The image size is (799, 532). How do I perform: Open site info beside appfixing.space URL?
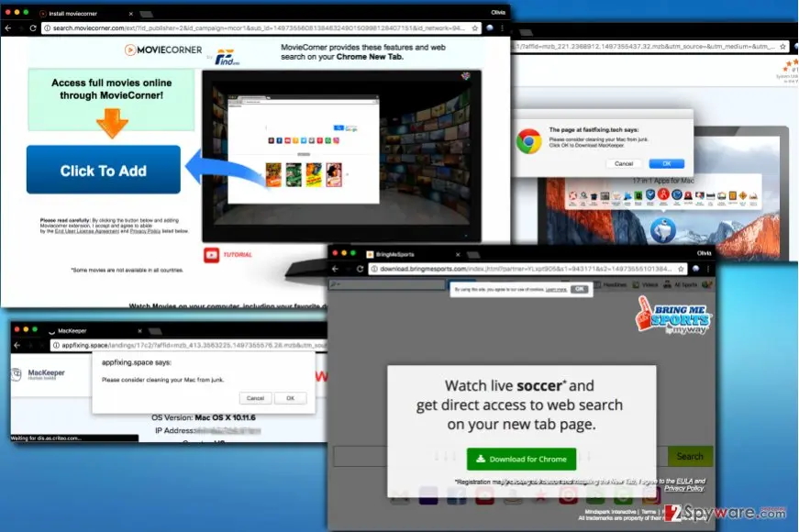click(x=56, y=345)
